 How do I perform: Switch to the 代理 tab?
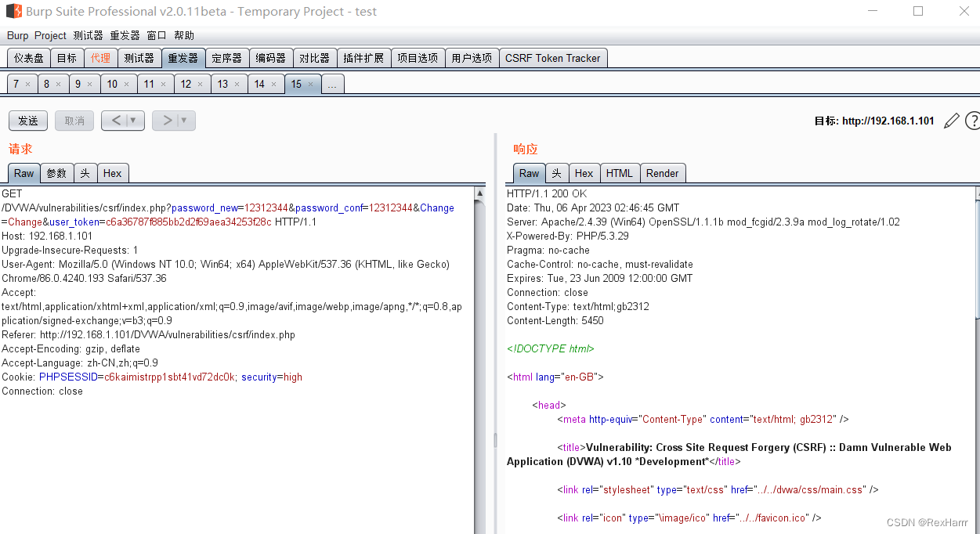point(100,58)
